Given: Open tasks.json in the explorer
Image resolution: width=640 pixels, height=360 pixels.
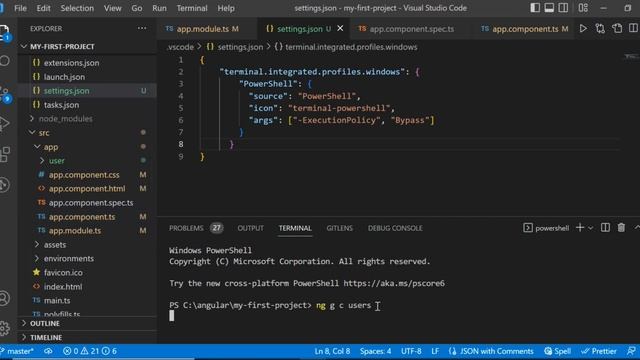Looking at the screenshot, I should (x=62, y=105).
